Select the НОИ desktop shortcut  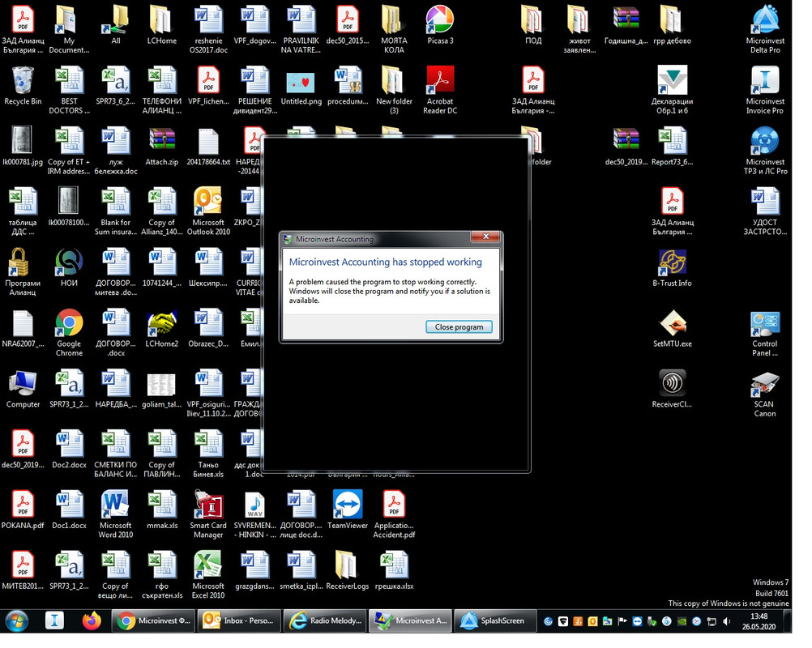(x=69, y=267)
